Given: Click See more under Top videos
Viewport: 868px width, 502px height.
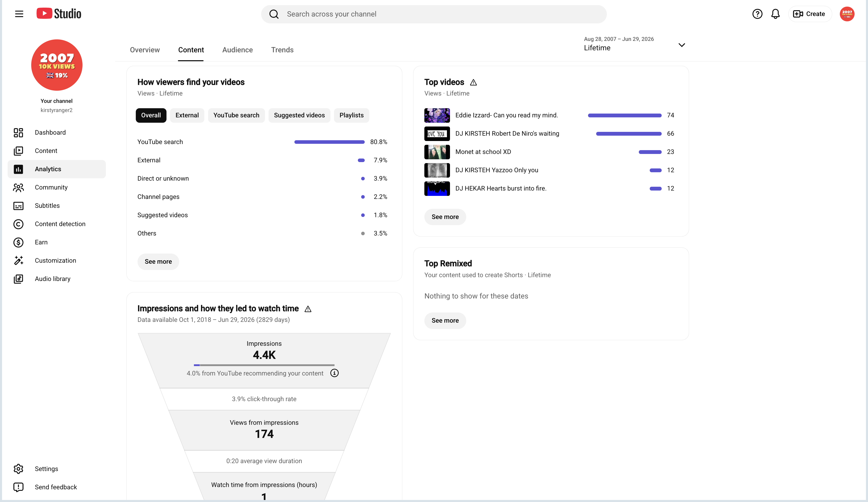Looking at the screenshot, I should (x=445, y=216).
